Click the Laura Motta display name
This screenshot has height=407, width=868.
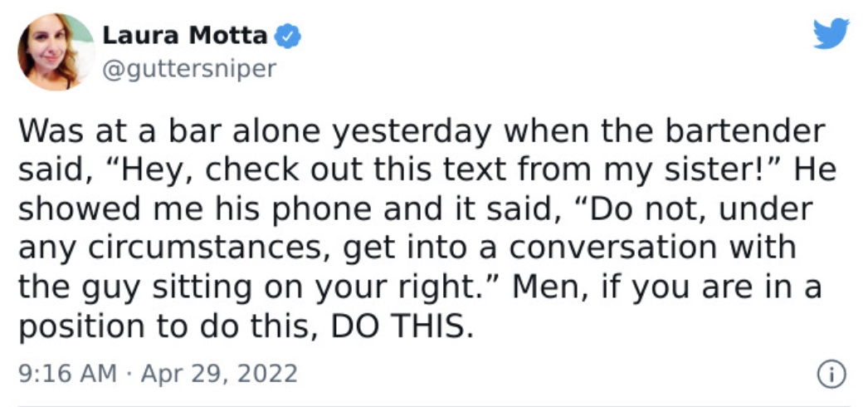pos(185,37)
